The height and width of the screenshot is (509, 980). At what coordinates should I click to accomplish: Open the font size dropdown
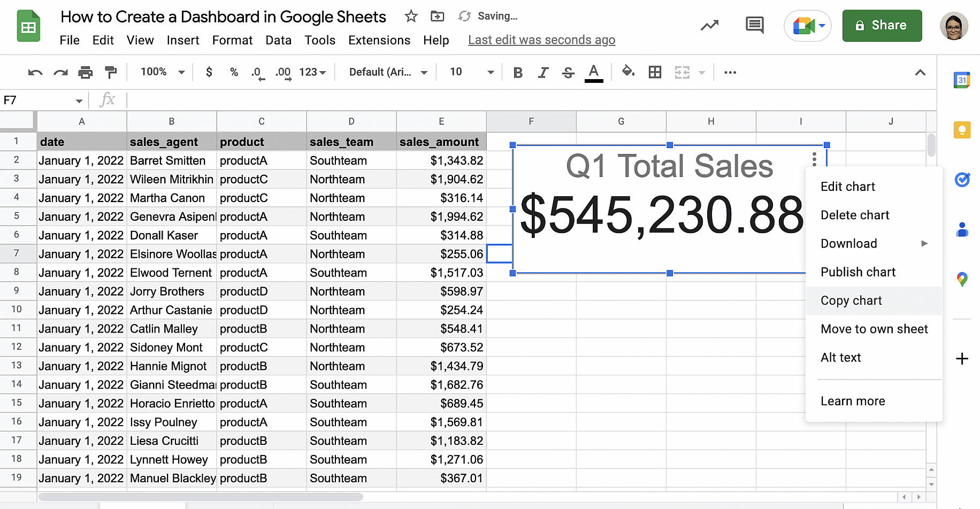[x=470, y=72]
